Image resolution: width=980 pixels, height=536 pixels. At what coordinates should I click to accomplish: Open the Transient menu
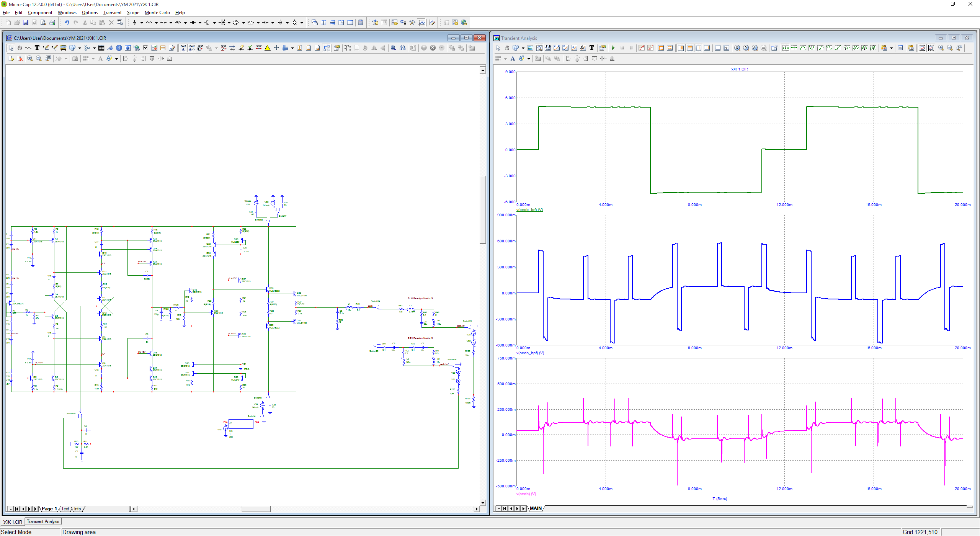112,13
